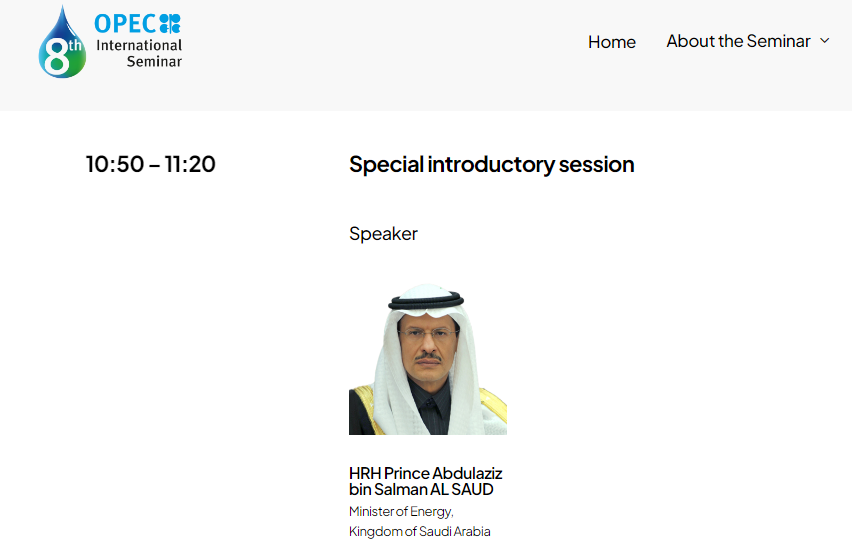
Task: Click the 10:50 start time
Action: 114,164
